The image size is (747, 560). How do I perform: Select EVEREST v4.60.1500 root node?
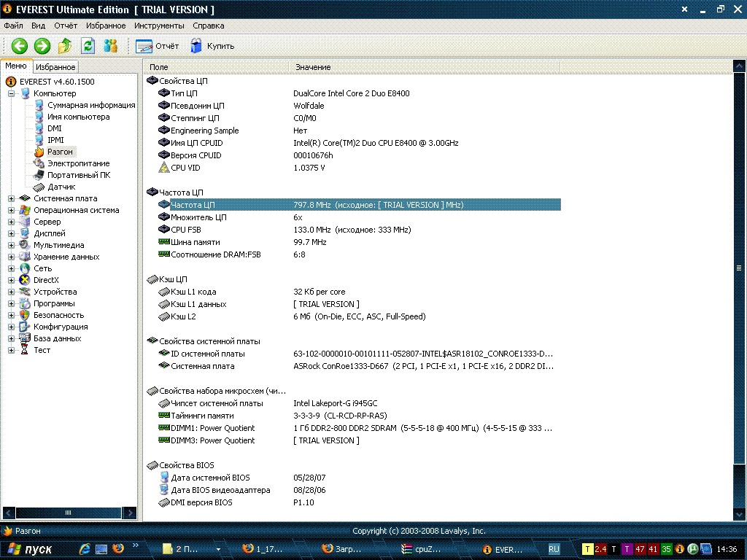pyautogui.click(x=57, y=82)
